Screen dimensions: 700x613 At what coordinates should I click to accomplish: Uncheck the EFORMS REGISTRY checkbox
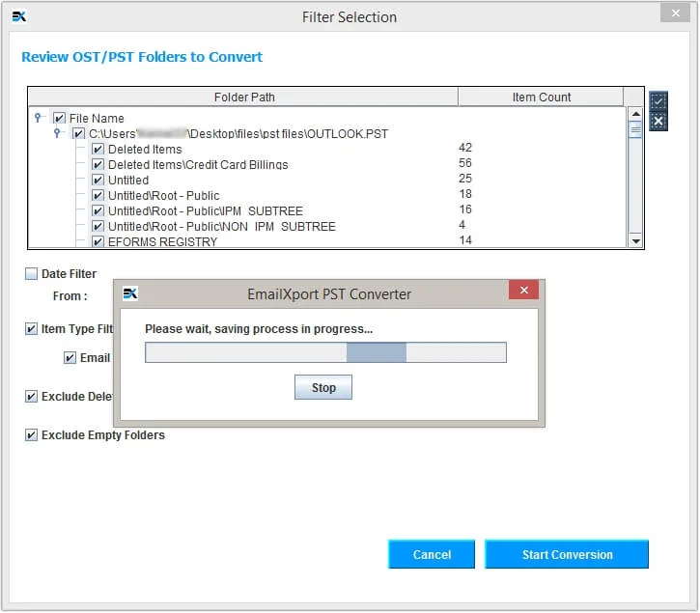98,241
